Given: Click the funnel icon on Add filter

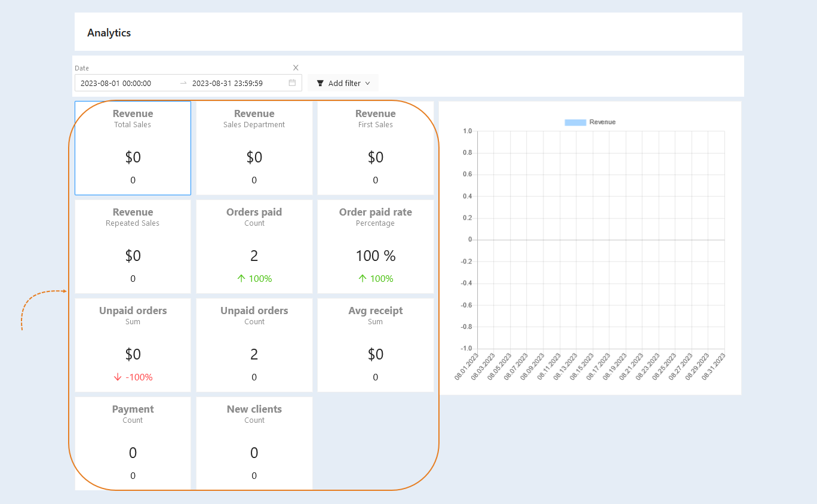Looking at the screenshot, I should pos(320,83).
